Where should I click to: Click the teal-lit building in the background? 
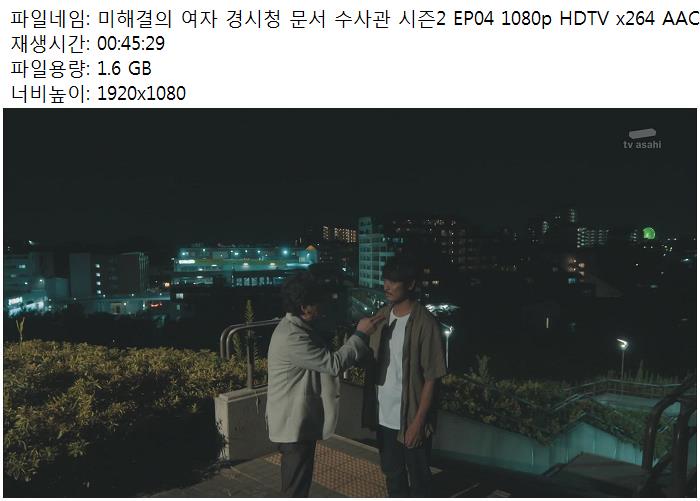245,264
